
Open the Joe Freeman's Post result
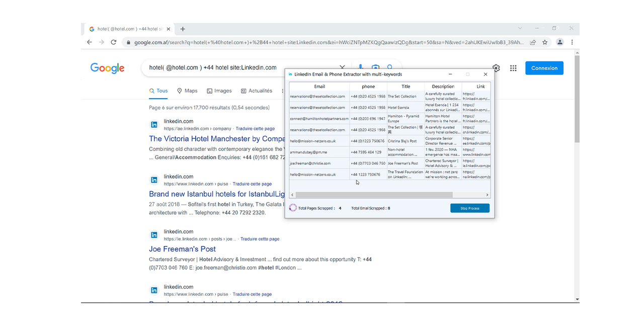point(182,249)
